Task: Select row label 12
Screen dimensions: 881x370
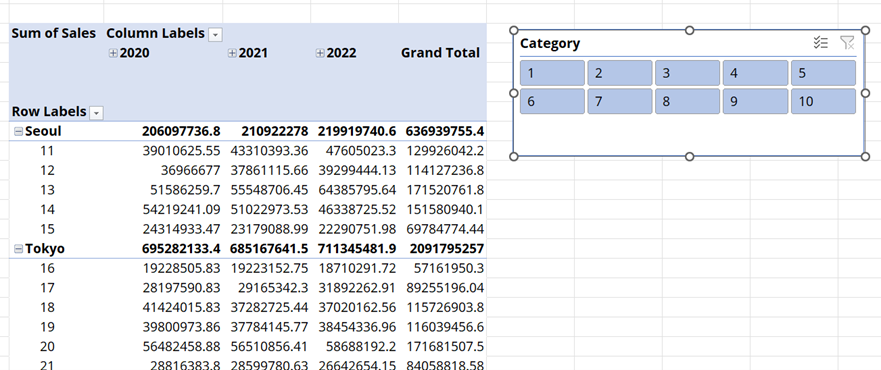Action: coord(48,170)
